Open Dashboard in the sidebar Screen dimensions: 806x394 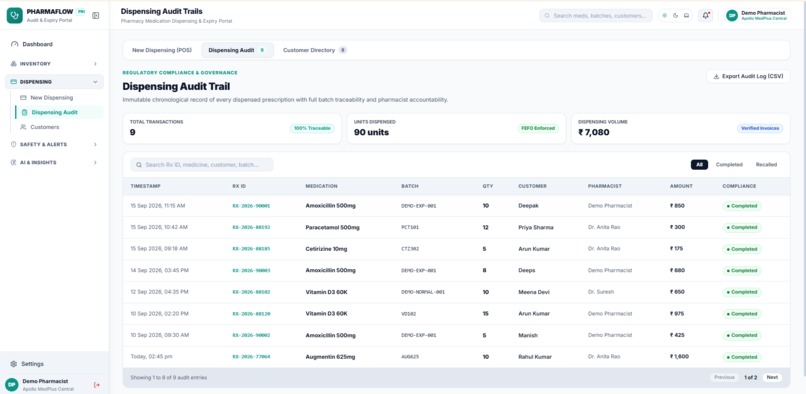click(54, 44)
